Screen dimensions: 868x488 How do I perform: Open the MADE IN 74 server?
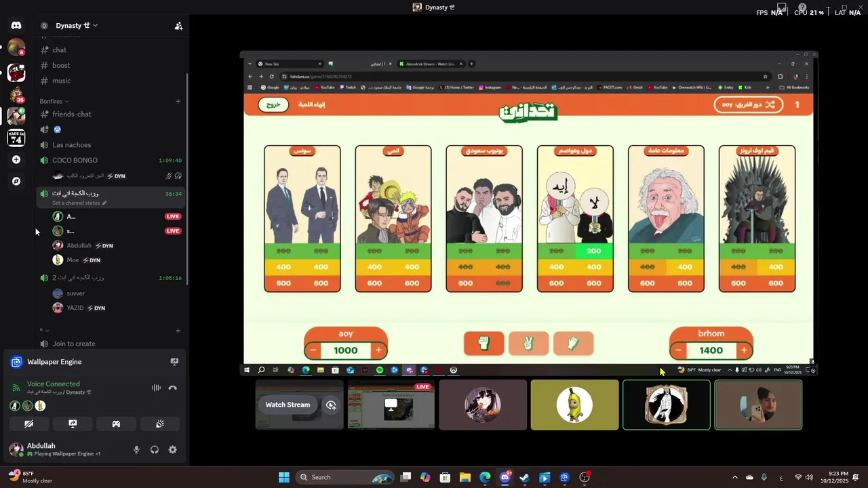point(16,138)
